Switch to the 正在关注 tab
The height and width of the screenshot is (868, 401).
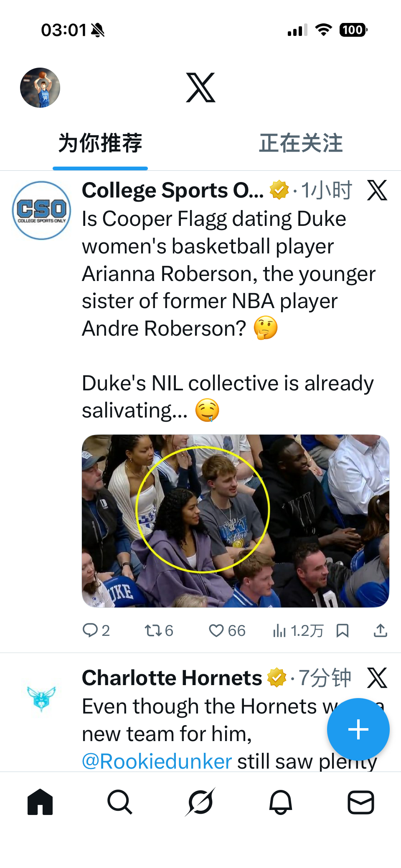(x=301, y=144)
